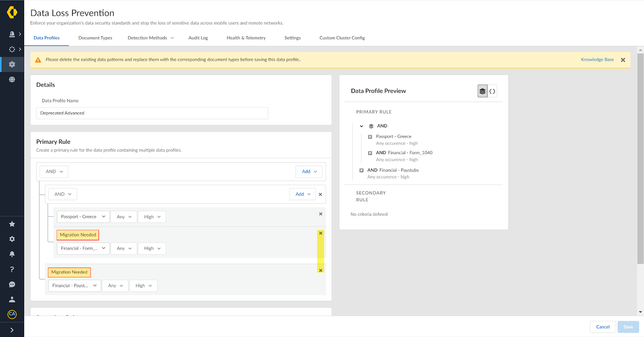Click the globe icon in left sidebar

point(12,79)
